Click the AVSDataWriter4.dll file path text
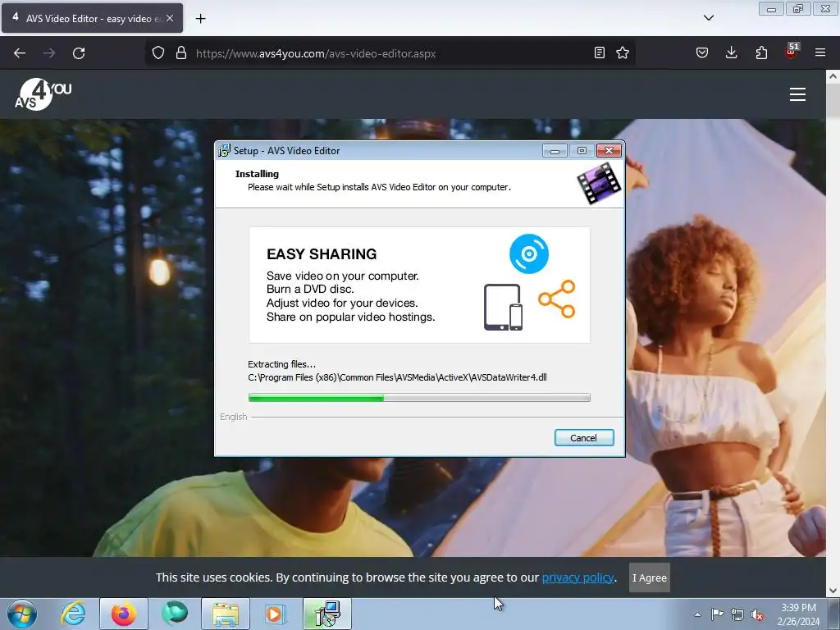This screenshot has width=840, height=630. [397, 377]
